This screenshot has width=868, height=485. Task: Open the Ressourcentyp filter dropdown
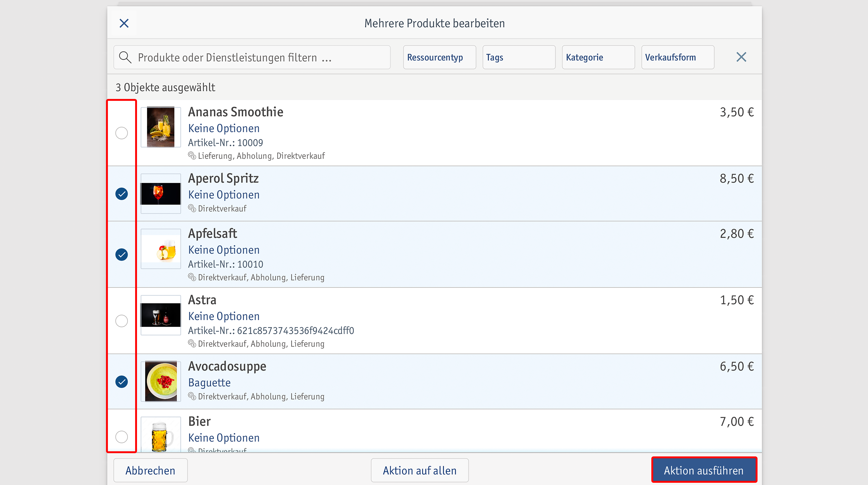(x=439, y=57)
